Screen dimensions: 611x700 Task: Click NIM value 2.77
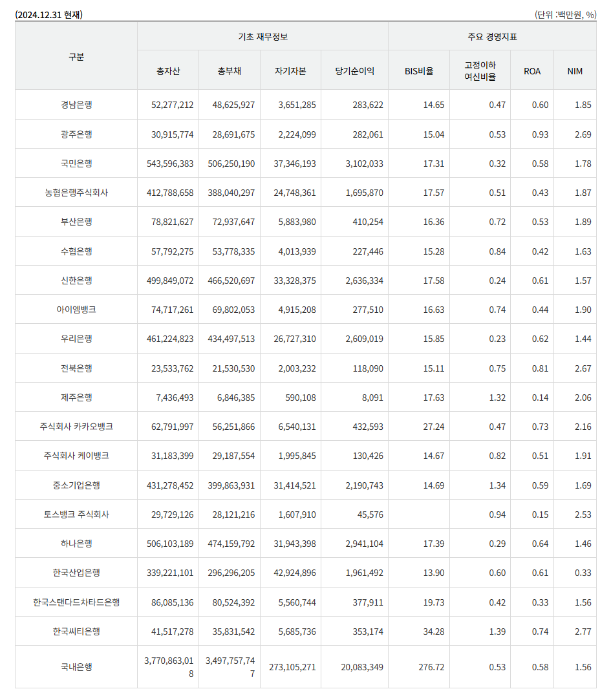tap(583, 631)
